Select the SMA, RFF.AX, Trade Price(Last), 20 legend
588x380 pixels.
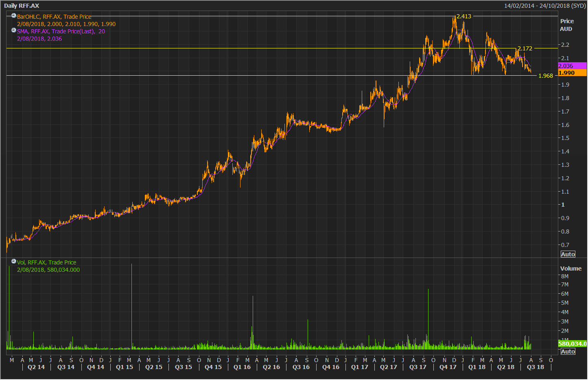point(61,31)
